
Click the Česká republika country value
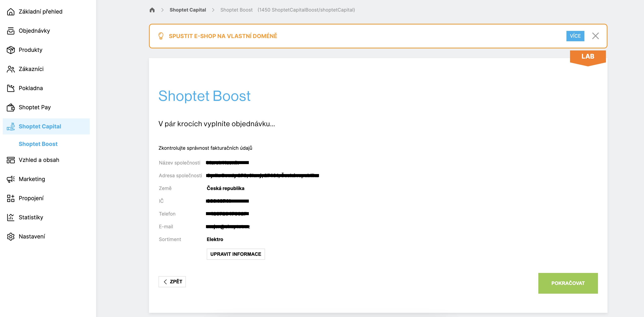point(225,188)
